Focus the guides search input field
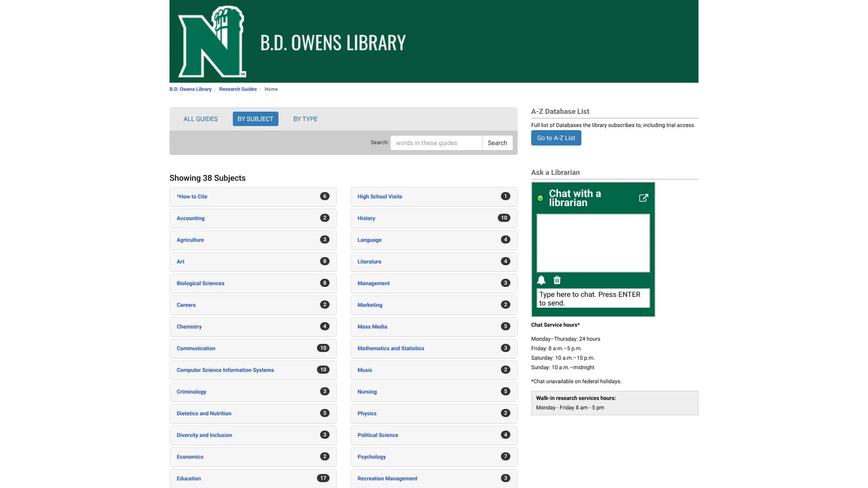This screenshot has height=488, width=868. [436, 143]
